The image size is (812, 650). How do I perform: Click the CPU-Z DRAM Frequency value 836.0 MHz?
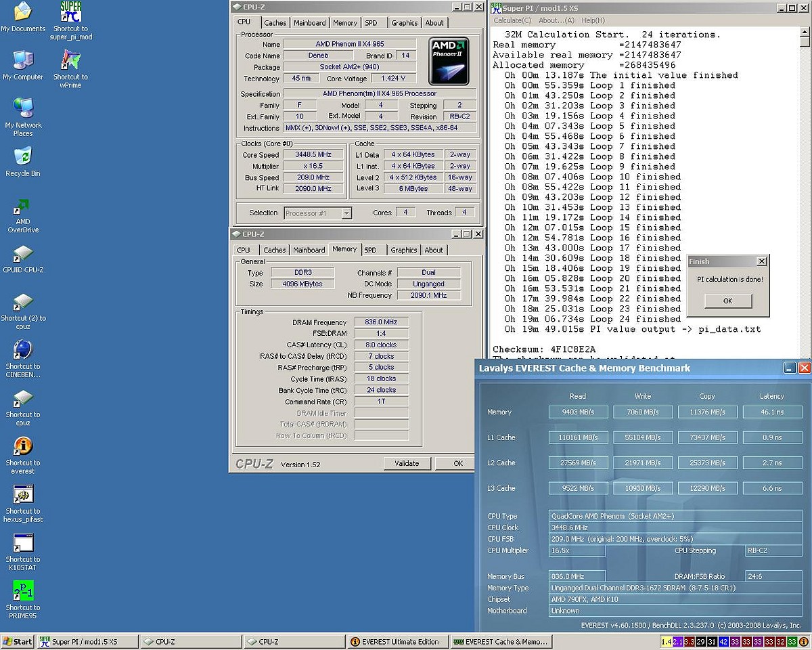382,322
